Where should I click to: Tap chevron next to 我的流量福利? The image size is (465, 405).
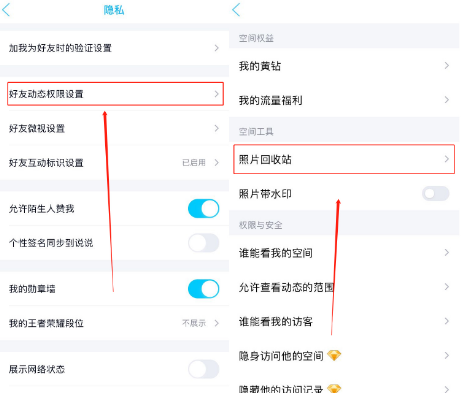(x=447, y=100)
